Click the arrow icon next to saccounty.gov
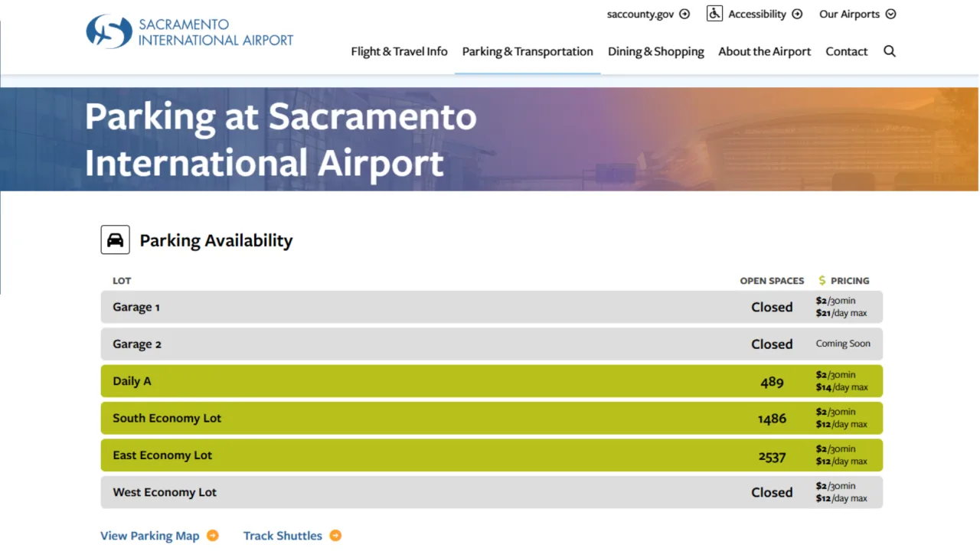Screen dimensions: 980x551 tap(684, 14)
